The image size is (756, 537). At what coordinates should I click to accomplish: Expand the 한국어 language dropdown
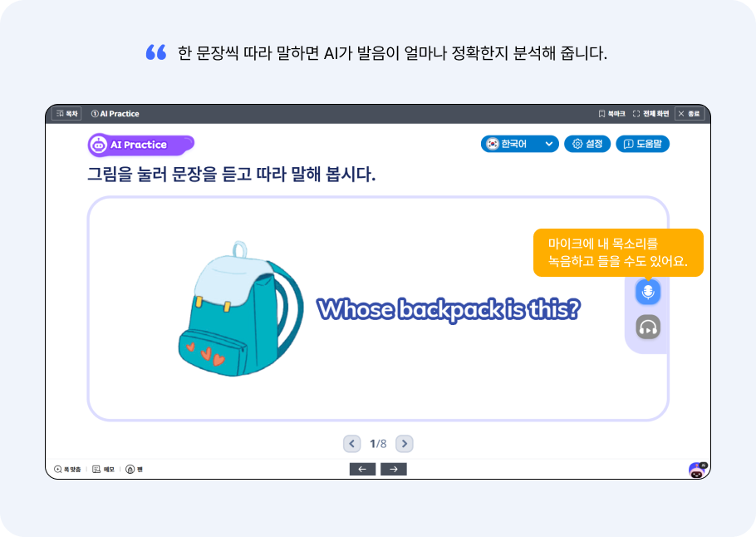click(520, 144)
